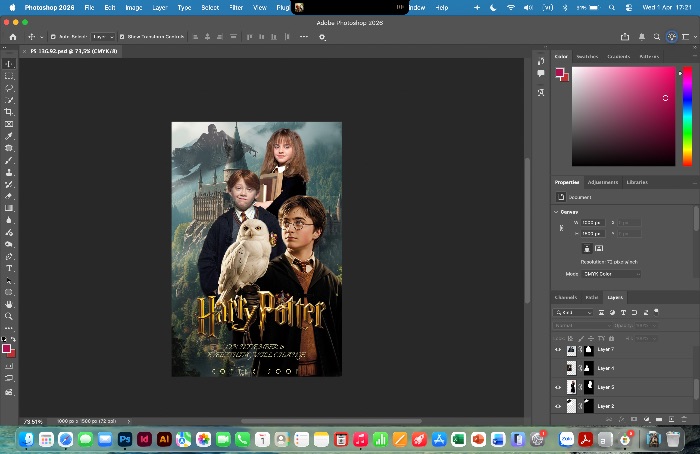Screen dimensions: 700x454
Task: Open the Comments panel icon
Action: pos(541,74)
